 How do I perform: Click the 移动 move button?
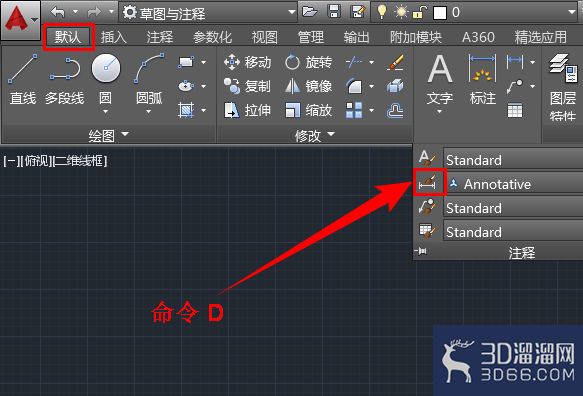click(x=248, y=62)
